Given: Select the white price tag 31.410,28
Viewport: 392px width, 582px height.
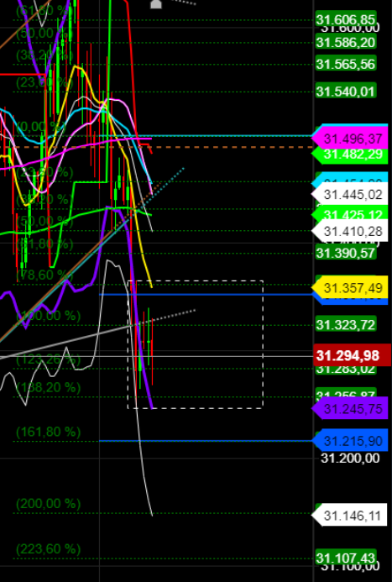Looking at the screenshot, I should [350, 231].
